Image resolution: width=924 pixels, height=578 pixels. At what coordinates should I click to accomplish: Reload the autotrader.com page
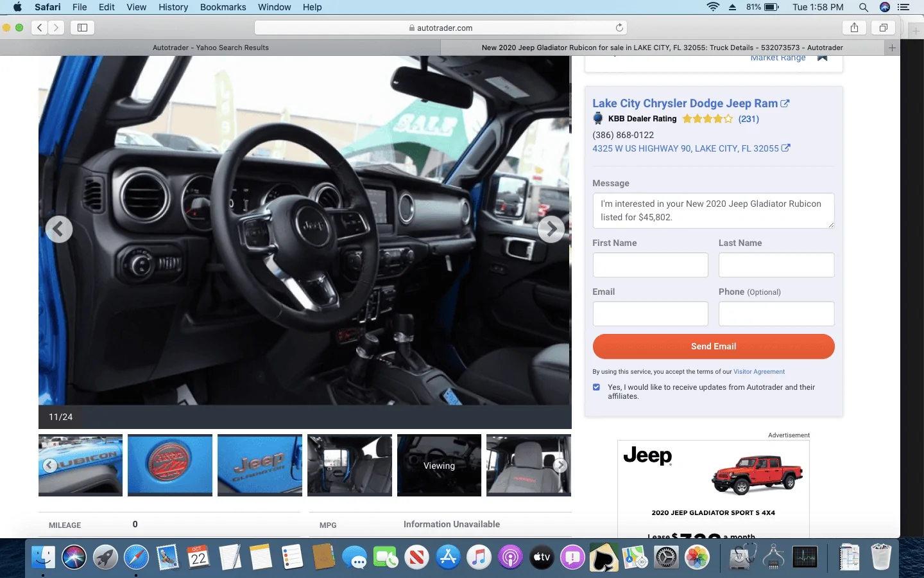[x=619, y=28]
